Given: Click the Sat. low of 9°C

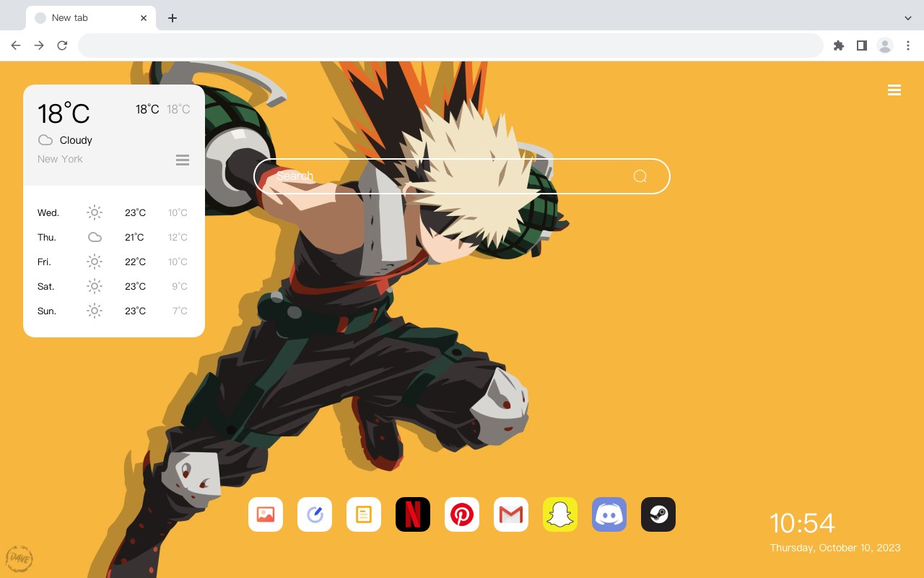Looking at the screenshot, I should point(180,286).
